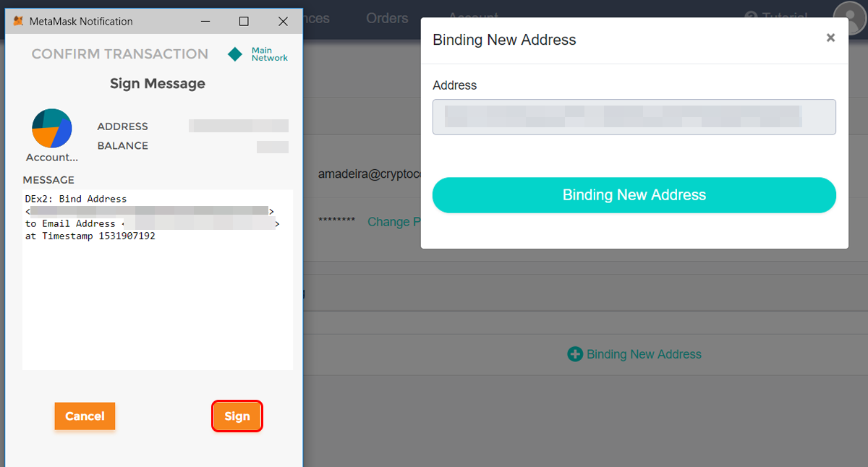Open the Tutorial link in the top bar
The height and width of the screenshot is (467, 868).
point(776,17)
